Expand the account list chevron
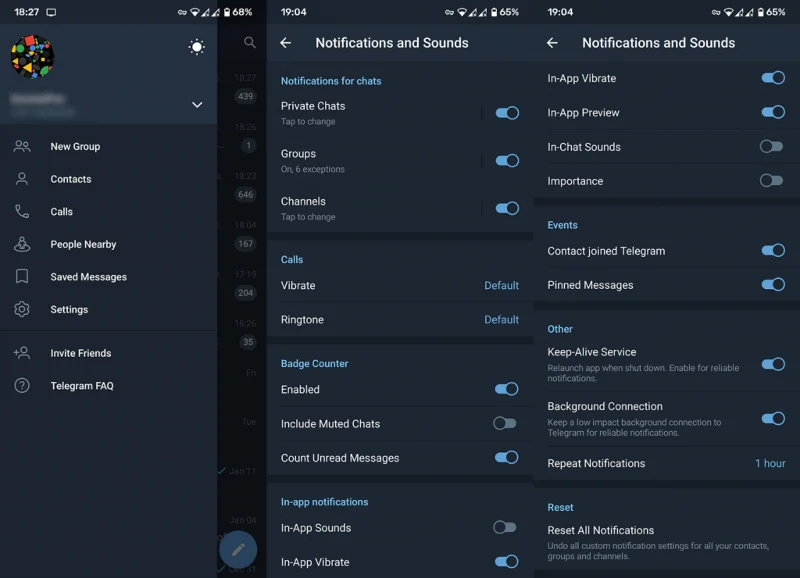Screen dimensions: 800x578 click(x=197, y=105)
